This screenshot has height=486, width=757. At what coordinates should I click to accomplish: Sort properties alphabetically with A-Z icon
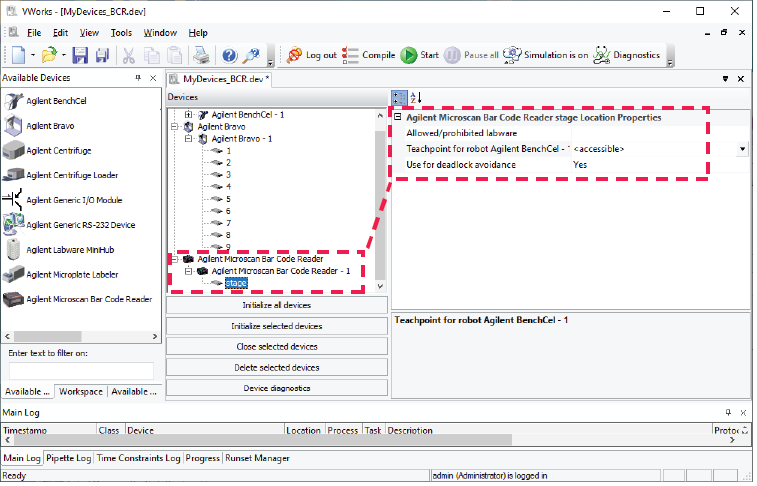(x=416, y=98)
